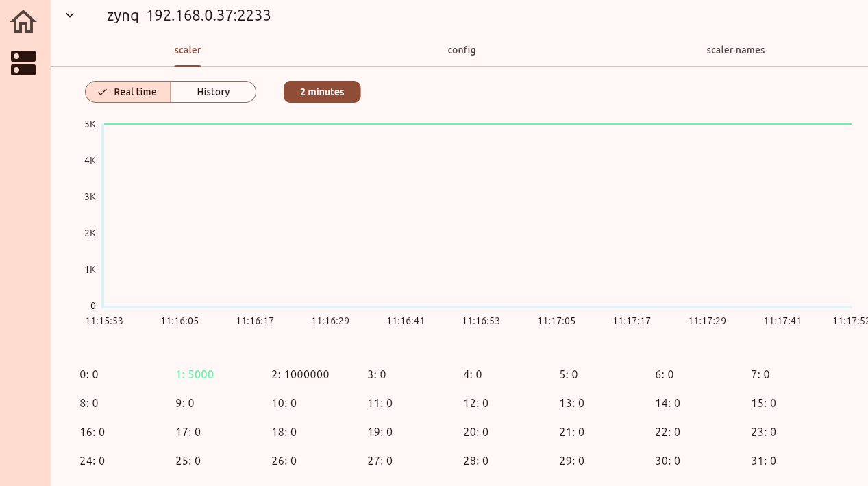Click the zynq 192.168.0.37:2233 device title
This screenshot has width=868, height=486.
[x=188, y=15]
